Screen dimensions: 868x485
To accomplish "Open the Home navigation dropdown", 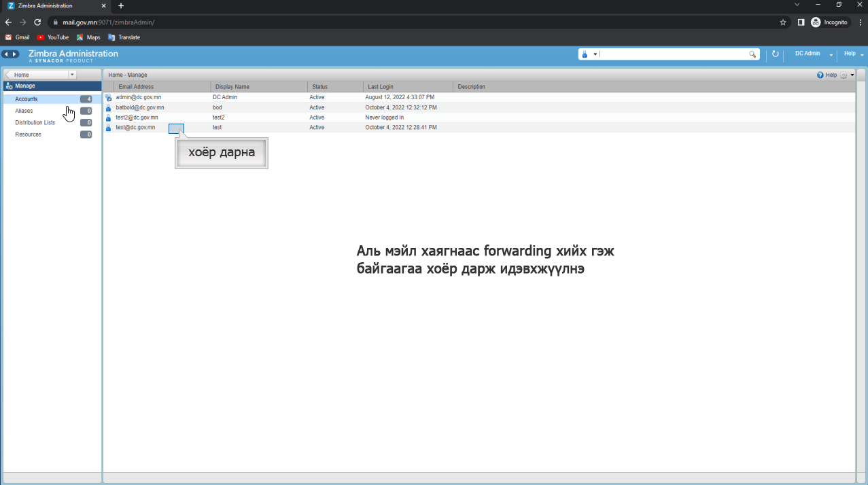I will [x=72, y=75].
